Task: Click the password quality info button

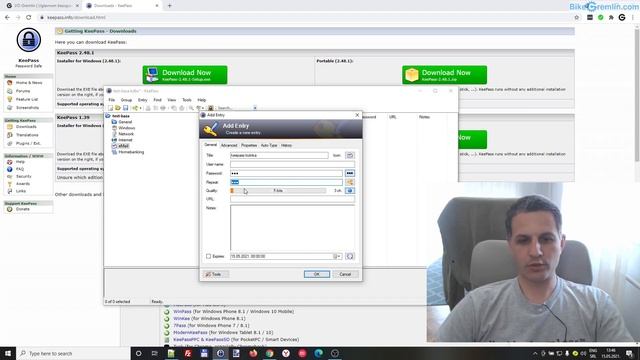Action: [350, 191]
